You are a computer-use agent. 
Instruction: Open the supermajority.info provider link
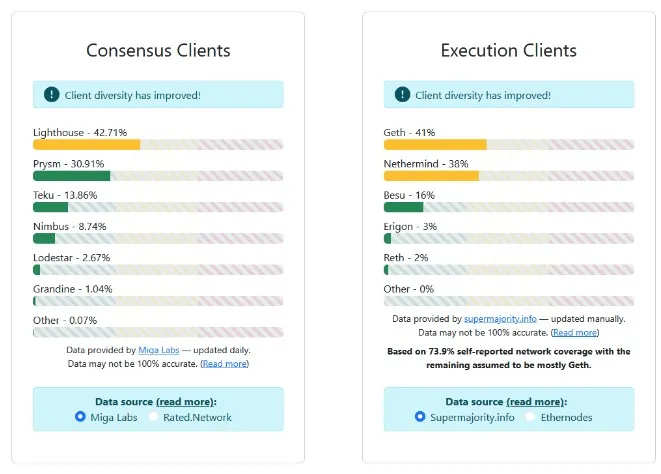(x=507, y=318)
